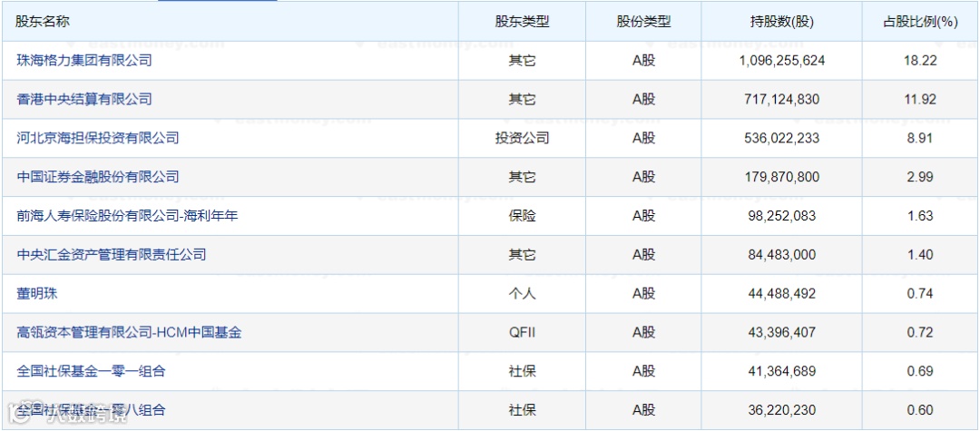The height and width of the screenshot is (431, 980).
Task: Select A股 in 中央汇金 row
Action: (x=643, y=255)
